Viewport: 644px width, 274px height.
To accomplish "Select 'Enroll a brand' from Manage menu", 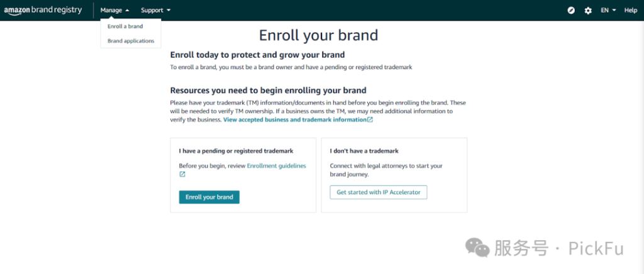I will (x=125, y=26).
